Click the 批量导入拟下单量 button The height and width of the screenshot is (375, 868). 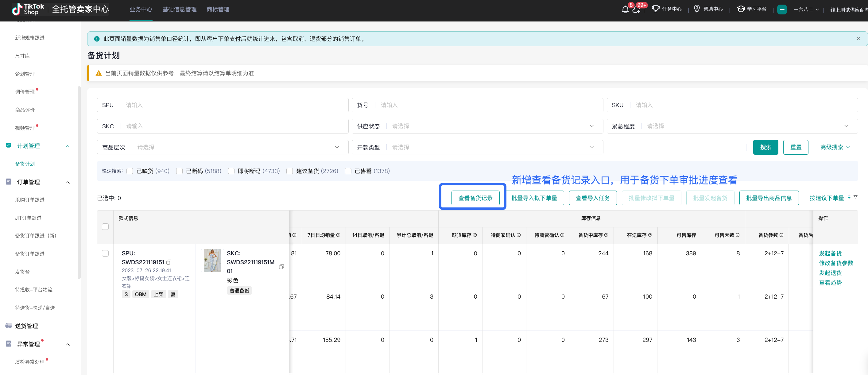534,198
